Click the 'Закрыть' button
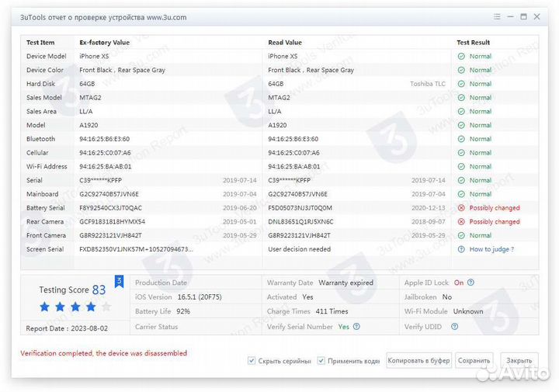The image size is (559, 392). [519, 361]
